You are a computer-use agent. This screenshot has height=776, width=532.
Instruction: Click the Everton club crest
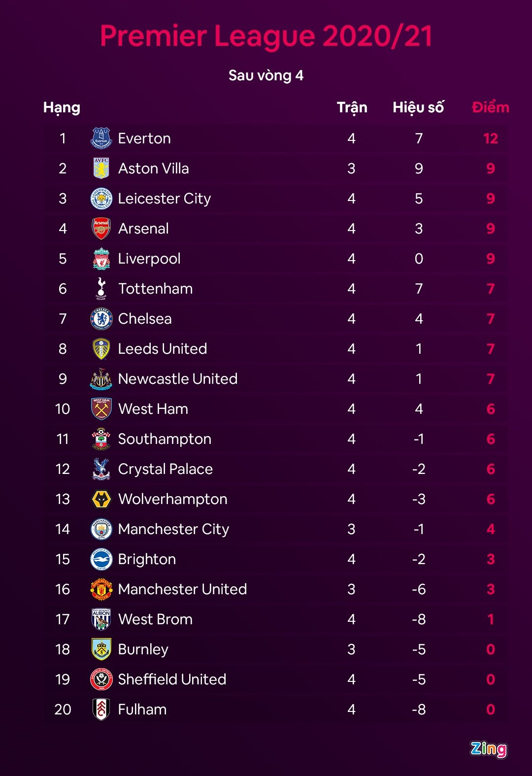click(101, 138)
